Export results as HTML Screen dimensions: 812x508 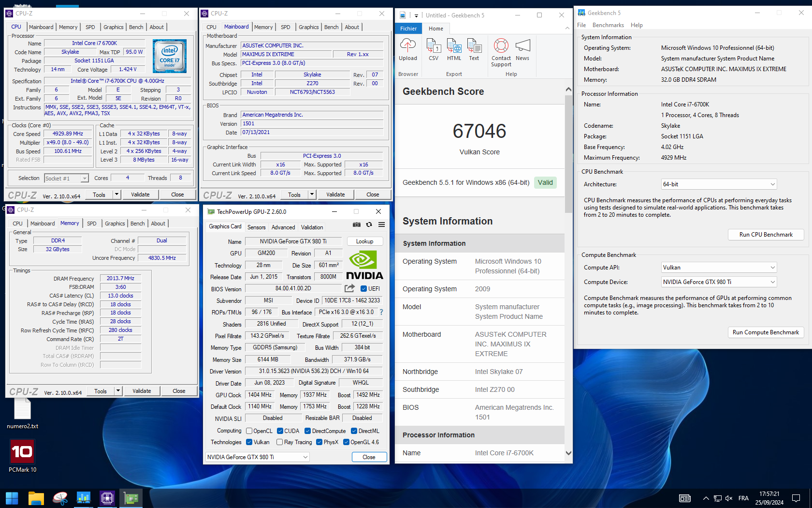454,49
